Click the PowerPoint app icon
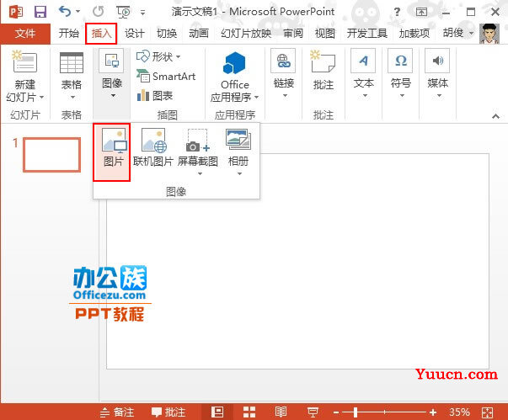 pos(15,12)
